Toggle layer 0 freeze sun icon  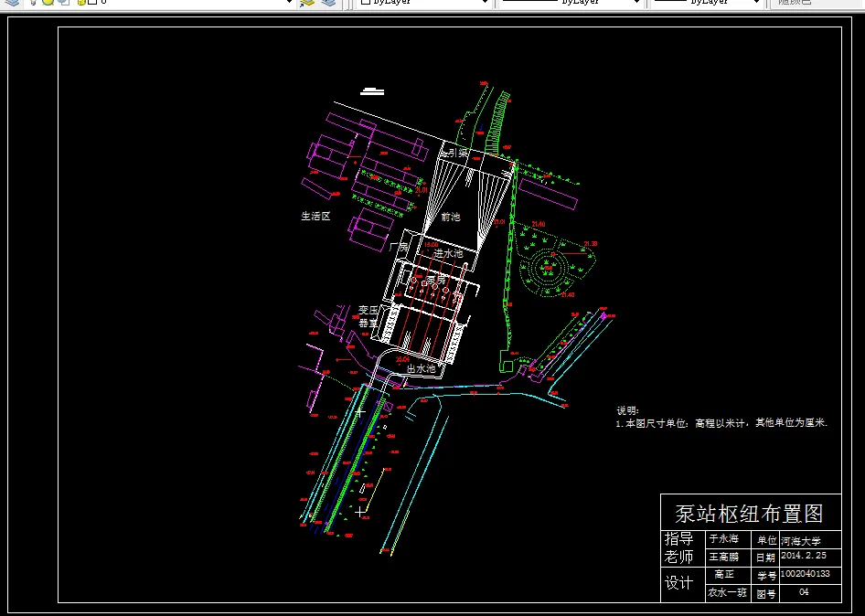tap(48, 2)
